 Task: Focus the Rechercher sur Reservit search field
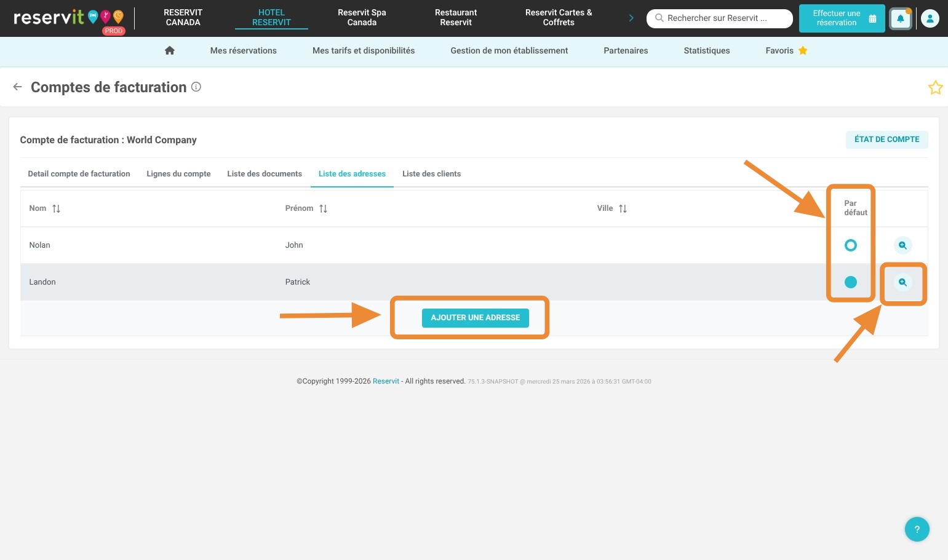(720, 18)
